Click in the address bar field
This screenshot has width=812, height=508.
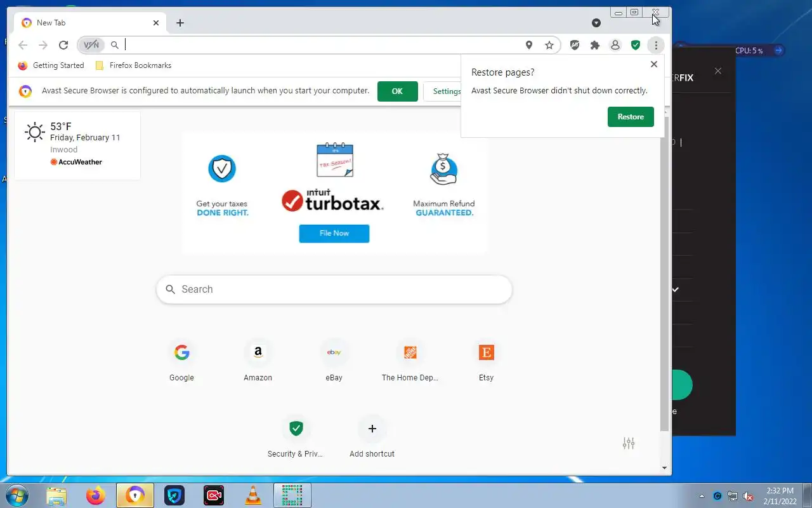point(322,45)
